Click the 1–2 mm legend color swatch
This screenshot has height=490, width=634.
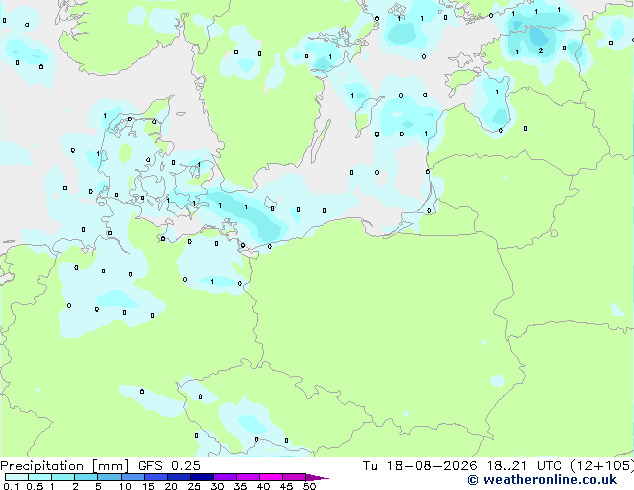pos(63,477)
